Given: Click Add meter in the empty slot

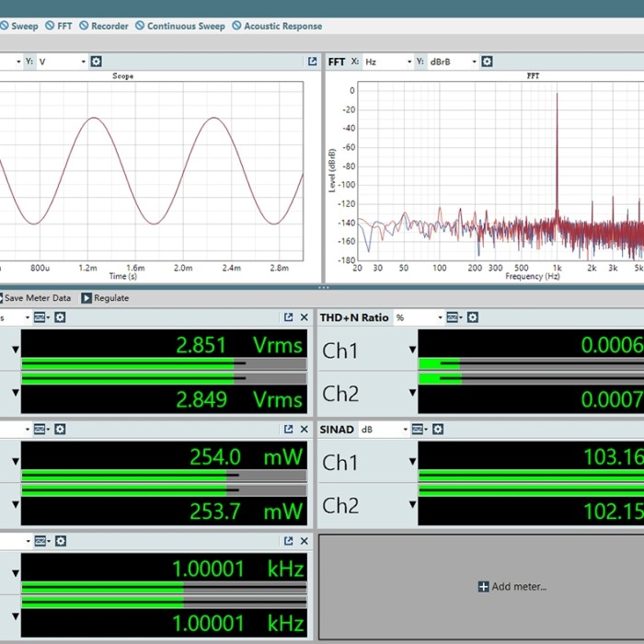Looking at the screenshot, I should point(512,587).
